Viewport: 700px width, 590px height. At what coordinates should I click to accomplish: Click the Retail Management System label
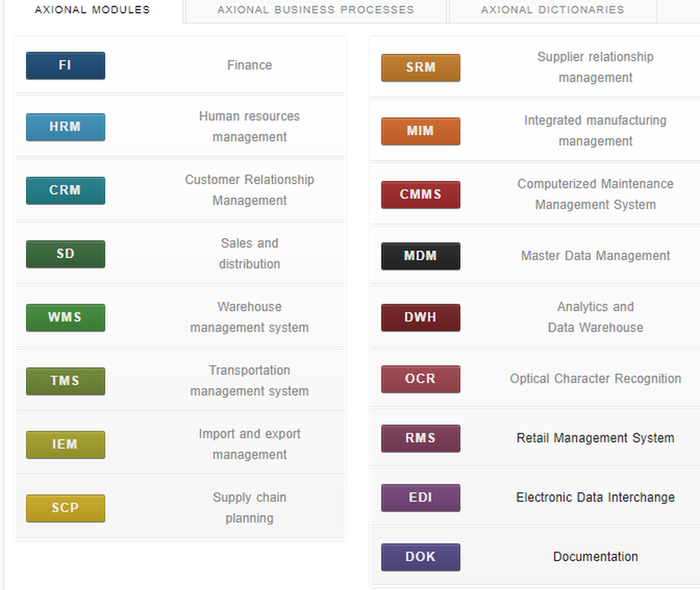pyautogui.click(x=595, y=437)
